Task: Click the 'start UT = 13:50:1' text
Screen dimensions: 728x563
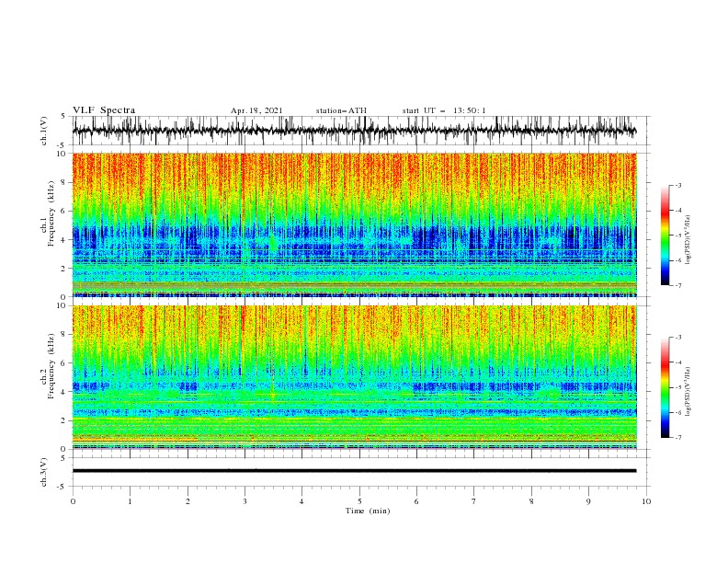Action: (444, 110)
